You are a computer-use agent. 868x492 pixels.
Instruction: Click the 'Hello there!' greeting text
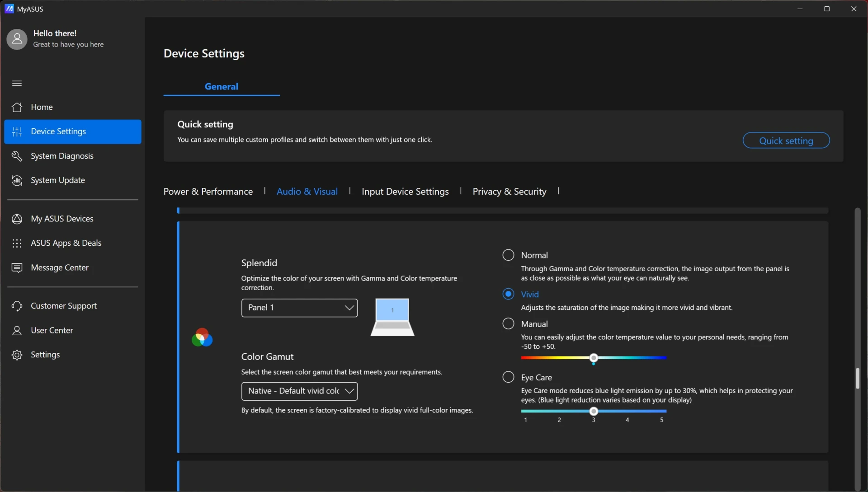tap(55, 33)
